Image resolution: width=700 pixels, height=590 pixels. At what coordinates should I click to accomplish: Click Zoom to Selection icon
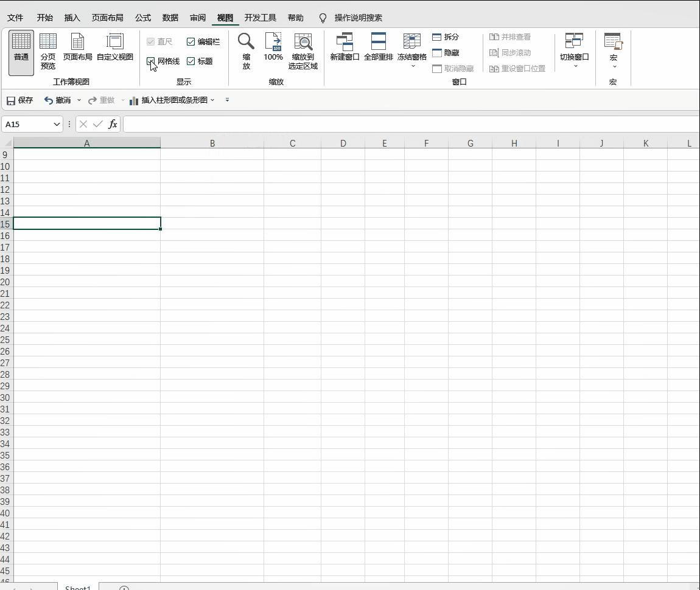tap(303, 51)
